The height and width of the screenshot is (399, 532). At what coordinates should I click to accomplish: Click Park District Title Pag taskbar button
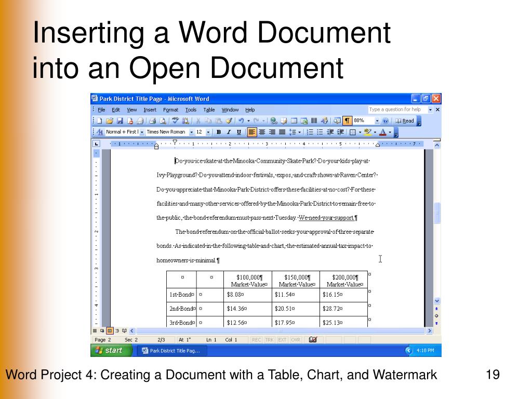point(171,351)
